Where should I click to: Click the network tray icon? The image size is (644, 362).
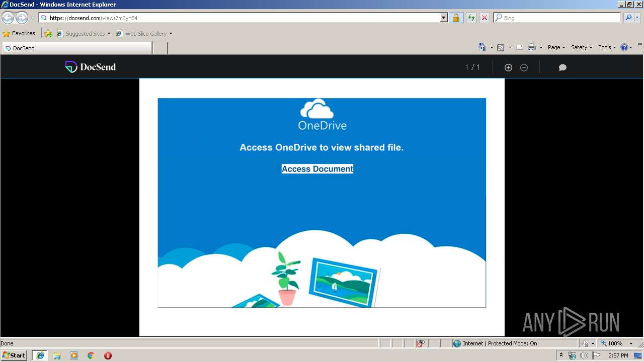[x=572, y=355]
